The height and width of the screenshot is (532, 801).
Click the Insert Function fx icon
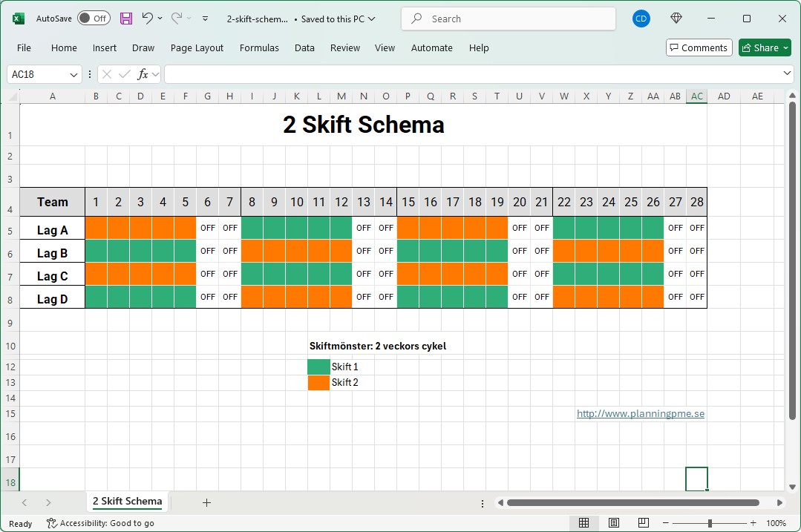click(143, 74)
